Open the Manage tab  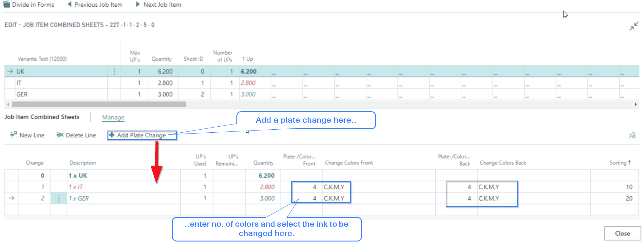coord(113,117)
